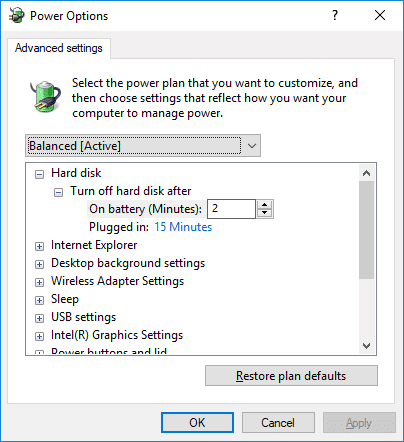Collapse Turn off hard disk after node
This screenshot has height=442, width=404.
pyautogui.click(x=58, y=192)
